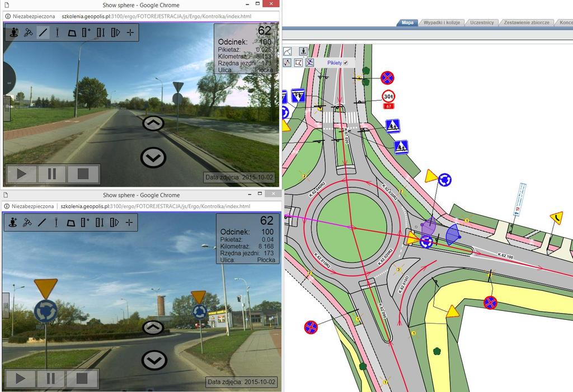Click the upper pedestrian crossing sign on map
The height and width of the screenshot is (392, 573).
393,126
